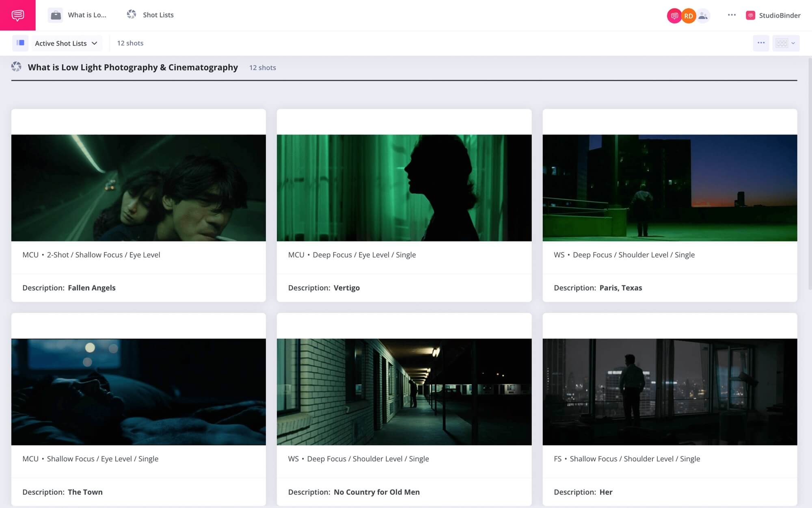Select the 'Paris, Texas' description text
Viewport: 812px width, 508px height.
pos(621,288)
